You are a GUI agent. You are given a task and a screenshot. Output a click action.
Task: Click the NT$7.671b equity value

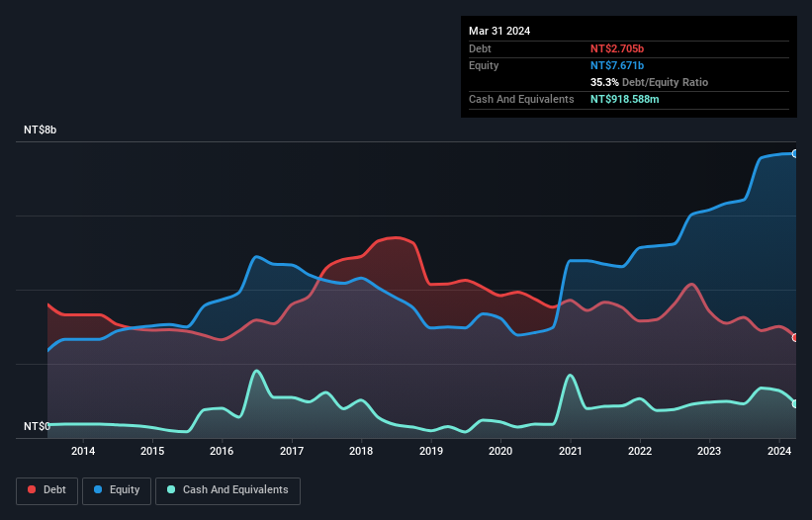pos(617,65)
